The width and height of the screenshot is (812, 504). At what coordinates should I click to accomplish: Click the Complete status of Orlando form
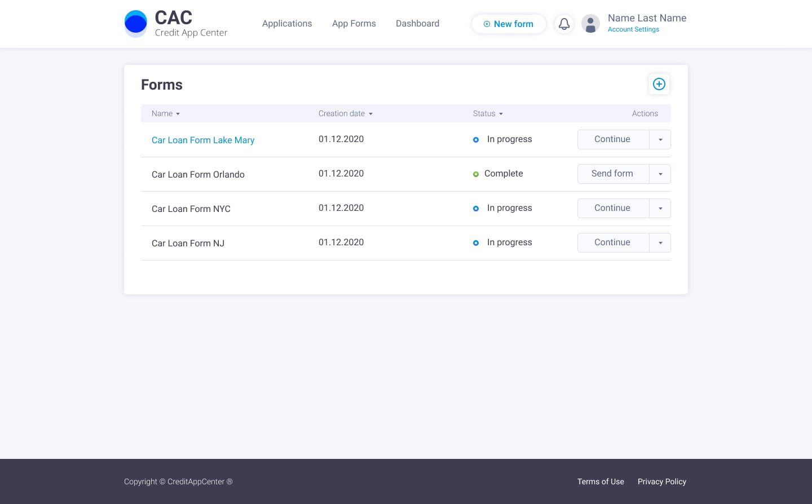click(x=498, y=174)
